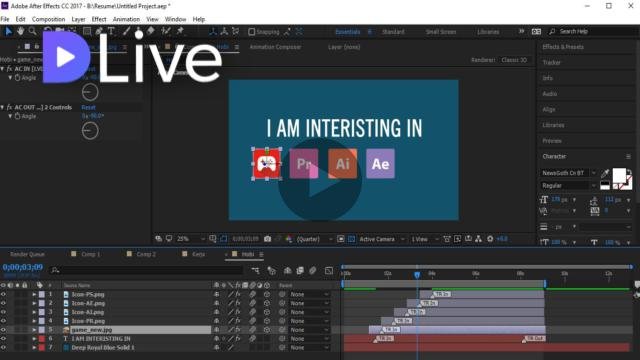
Task: Open the Render Queue tab
Action: 27,254
